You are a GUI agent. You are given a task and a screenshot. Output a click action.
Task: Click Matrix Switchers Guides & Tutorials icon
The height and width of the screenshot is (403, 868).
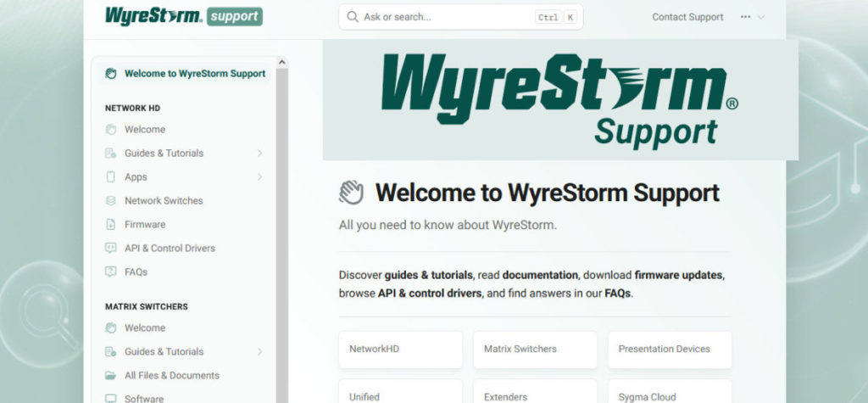(111, 351)
